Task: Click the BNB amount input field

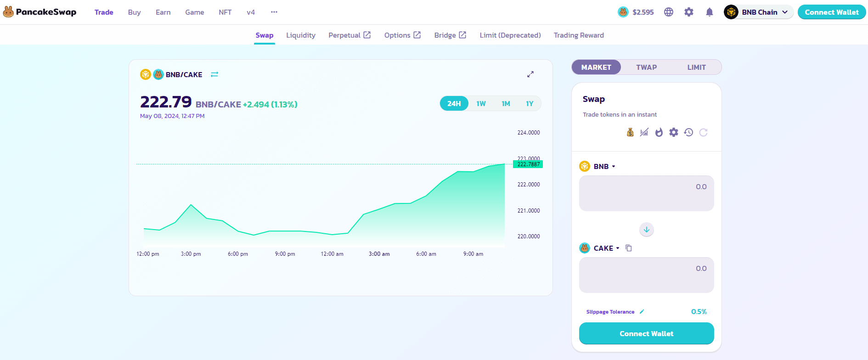Action: pyautogui.click(x=646, y=193)
